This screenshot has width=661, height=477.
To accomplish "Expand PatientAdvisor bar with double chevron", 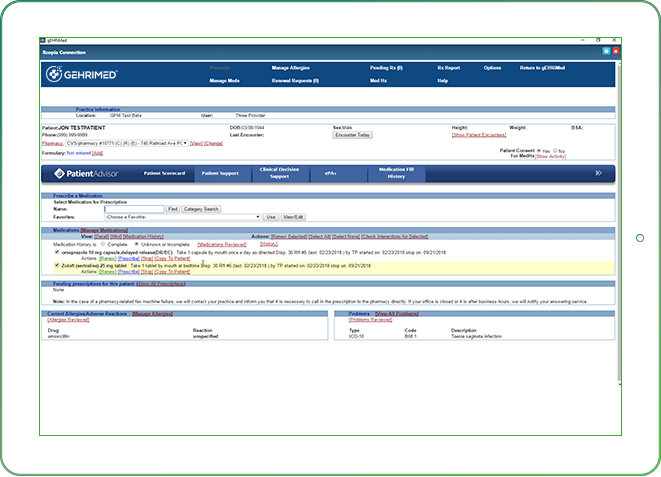I will [598, 173].
